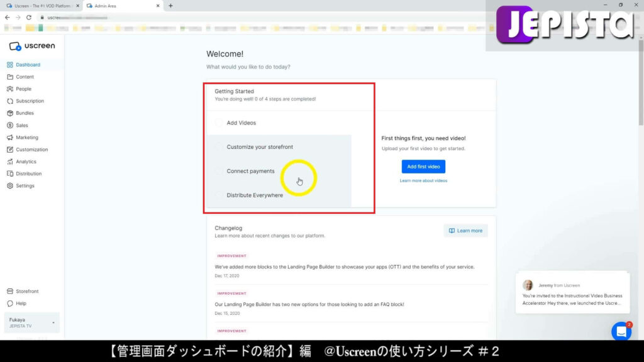Screen dimensions: 644x362
Task: Select the People icon in sidebar
Action: coord(10,89)
